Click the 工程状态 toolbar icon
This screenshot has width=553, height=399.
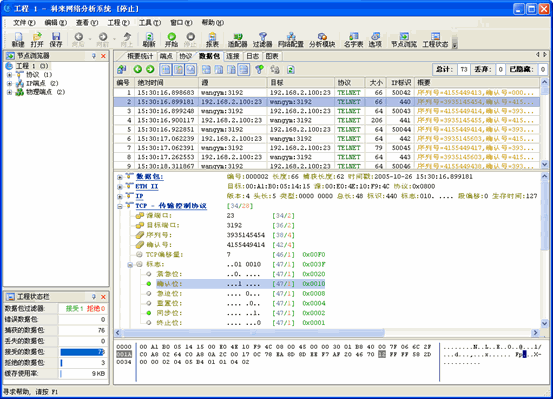coord(436,40)
